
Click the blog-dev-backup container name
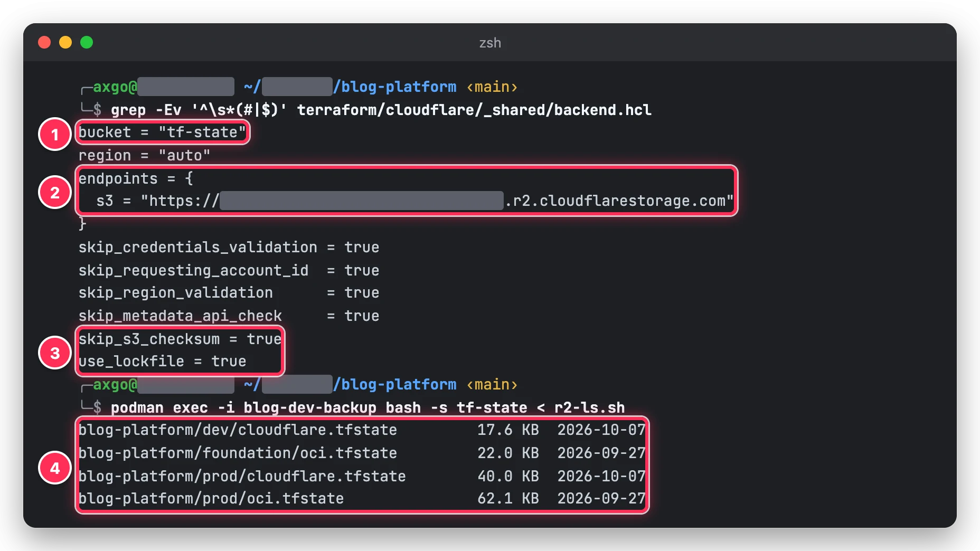[x=310, y=407]
